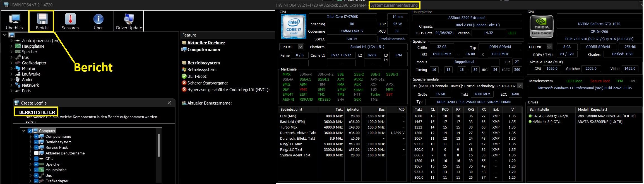
Task: Click the NVIDIA GeForce GTX 1070 field
Action: click(x=599, y=24)
